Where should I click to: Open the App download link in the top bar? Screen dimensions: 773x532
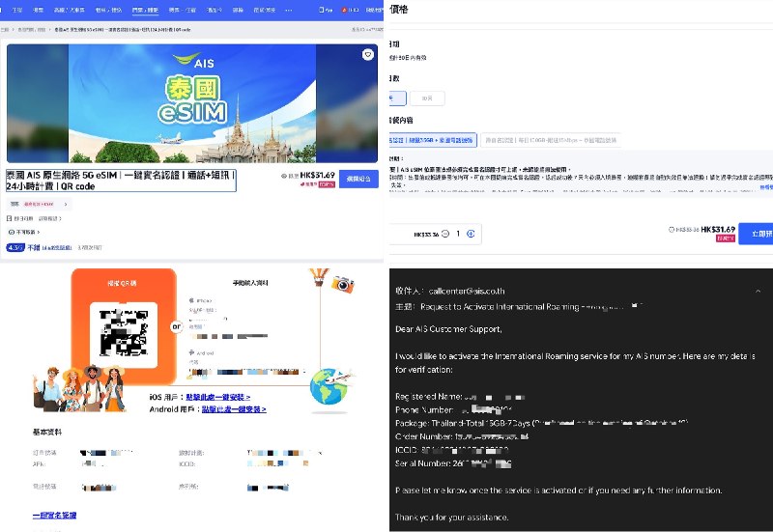[x=325, y=10]
